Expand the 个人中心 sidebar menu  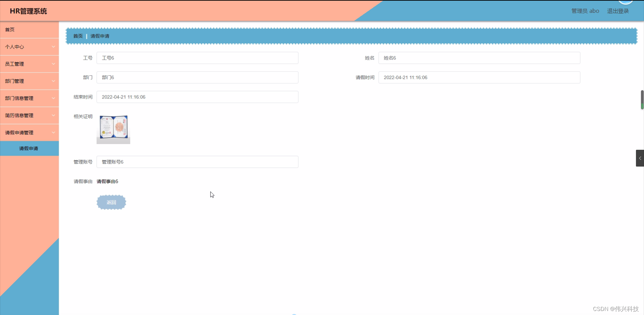[x=30, y=47]
